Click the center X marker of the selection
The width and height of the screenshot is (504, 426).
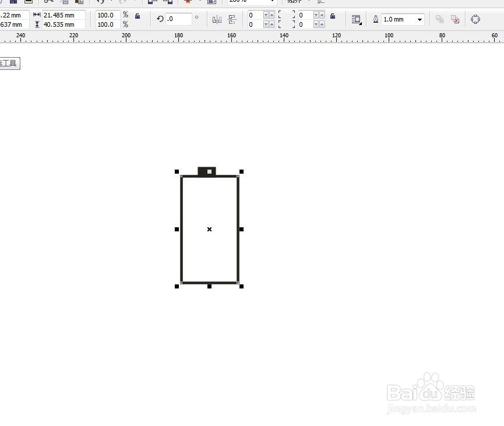point(210,229)
